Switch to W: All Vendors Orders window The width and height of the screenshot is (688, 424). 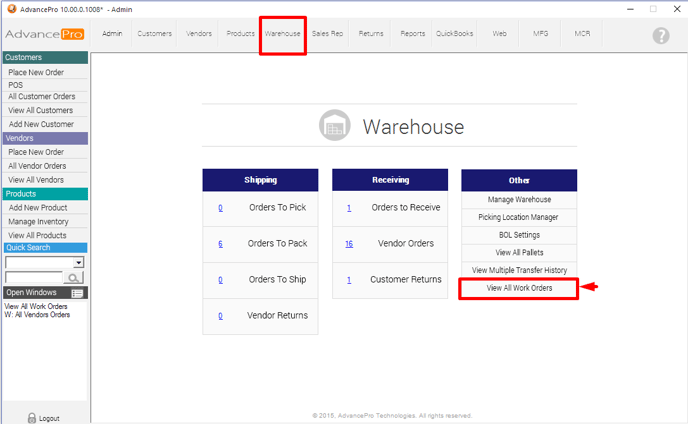pos(37,315)
